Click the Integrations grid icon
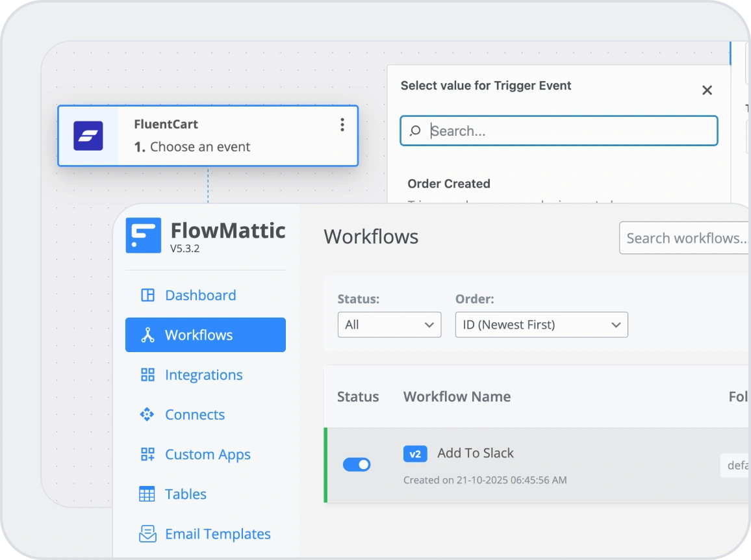Viewport: 751px width, 560px height. click(147, 375)
